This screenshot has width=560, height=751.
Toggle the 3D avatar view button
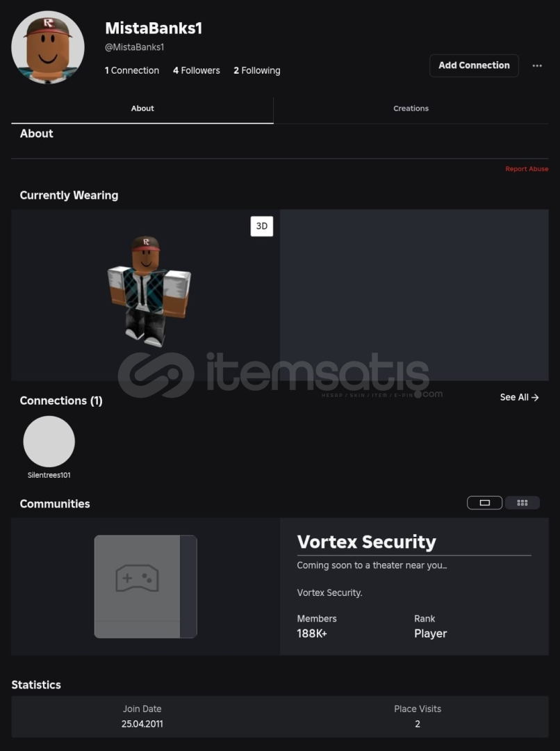pyautogui.click(x=262, y=226)
